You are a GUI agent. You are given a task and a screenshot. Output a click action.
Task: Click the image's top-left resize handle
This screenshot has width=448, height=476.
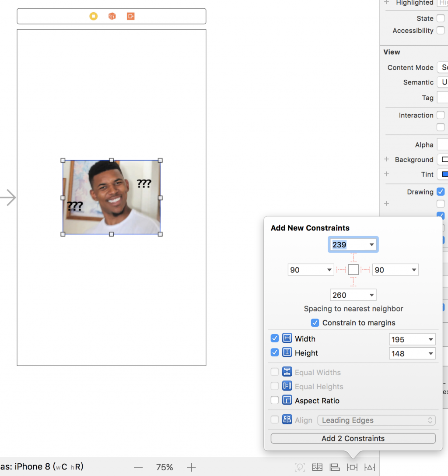[63, 160]
